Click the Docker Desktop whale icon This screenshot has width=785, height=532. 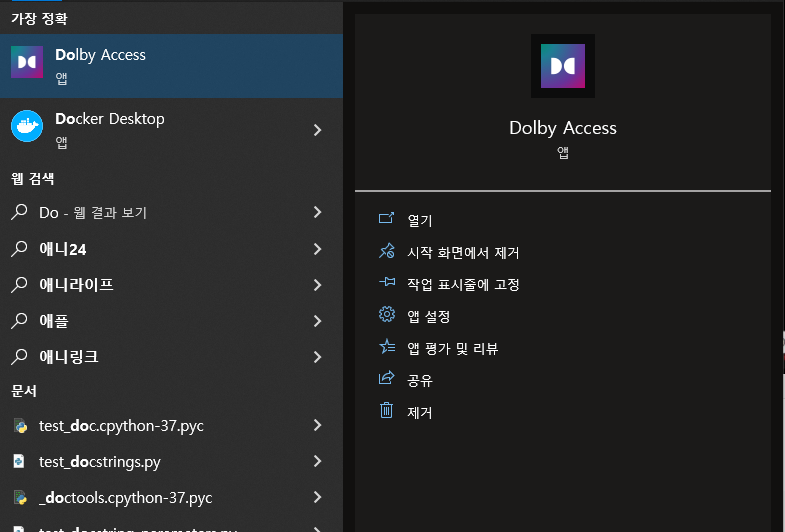pyautogui.click(x=27, y=126)
